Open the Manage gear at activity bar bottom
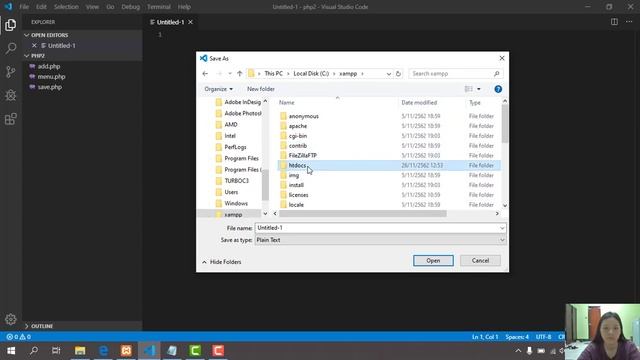 click(x=11, y=319)
